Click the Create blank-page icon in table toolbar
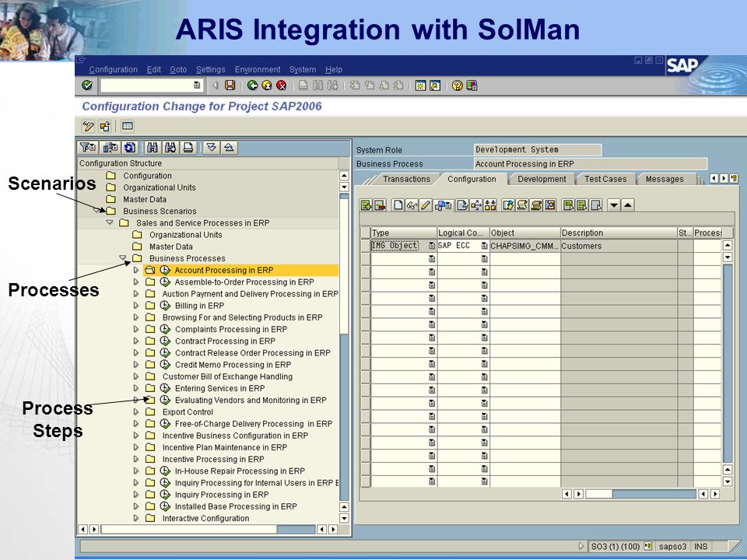The width and height of the screenshot is (747, 560). (x=398, y=205)
